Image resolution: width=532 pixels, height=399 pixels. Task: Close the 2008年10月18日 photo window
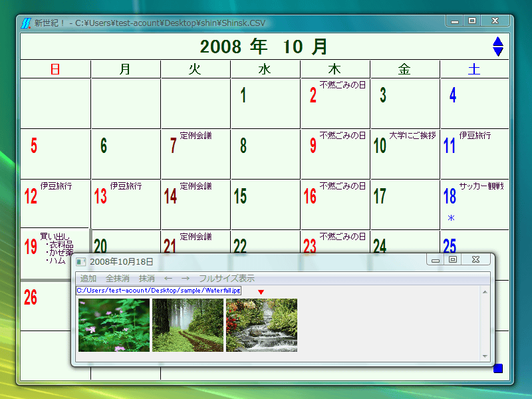click(475, 259)
